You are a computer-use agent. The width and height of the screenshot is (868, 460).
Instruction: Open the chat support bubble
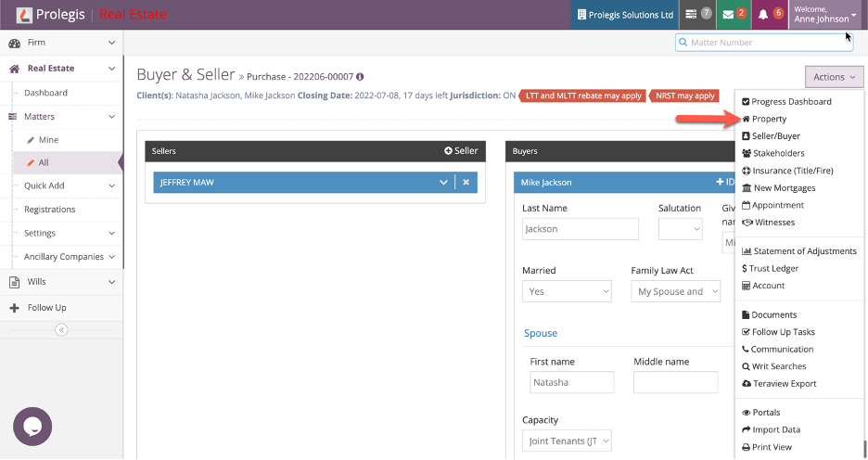32,427
